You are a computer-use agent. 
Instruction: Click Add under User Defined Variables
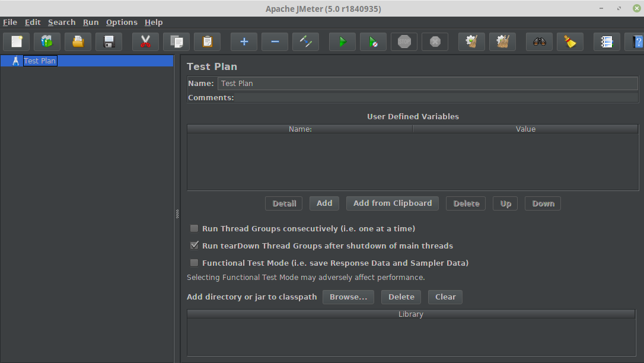[324, 203]
